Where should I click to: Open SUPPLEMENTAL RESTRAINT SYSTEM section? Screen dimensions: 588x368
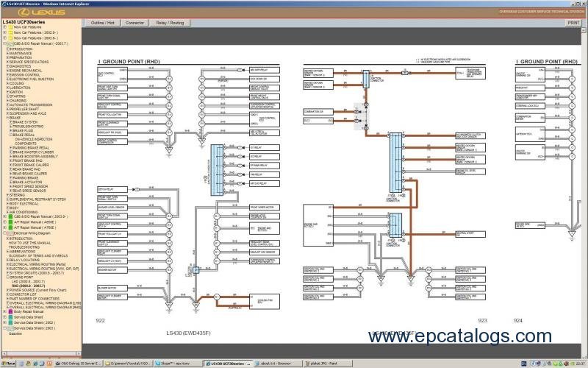click(37, 199)
